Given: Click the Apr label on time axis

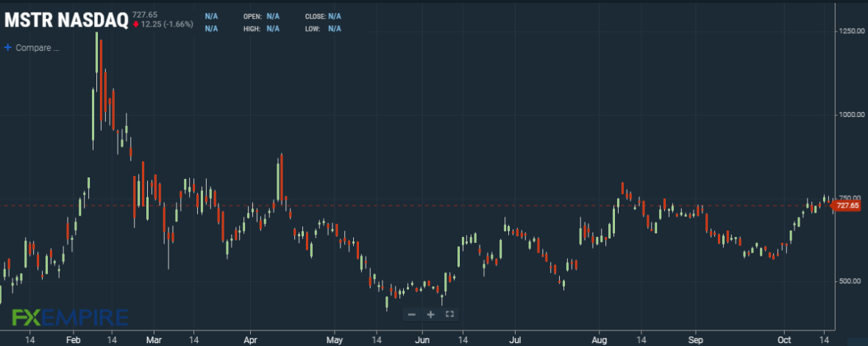Looking at the screenshot, I should [x=250, y=339].
